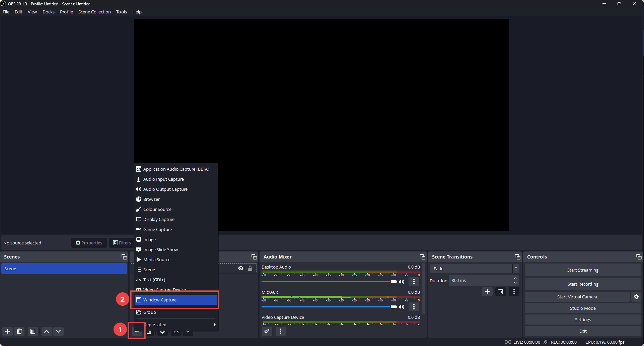This screenshot has width=644, height=346.
Task: Move scene up arrow
Action: pyautogui.click(x=47, y=331)
